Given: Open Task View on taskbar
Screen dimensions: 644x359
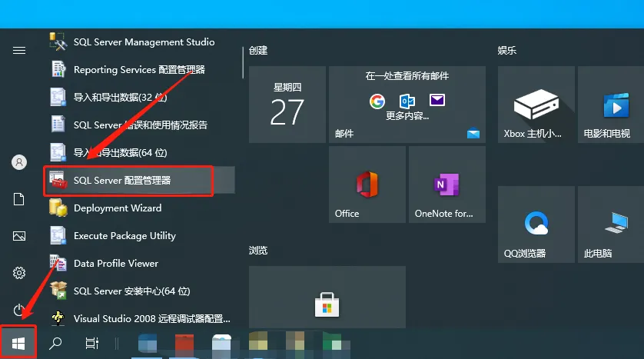Looking at the screenshot, I should pos(92,343).
